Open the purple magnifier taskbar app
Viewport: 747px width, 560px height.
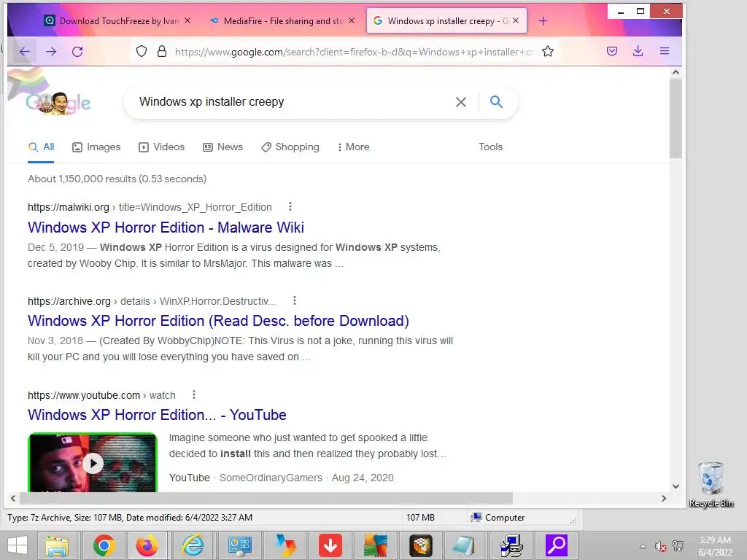(x=557, y=545)
